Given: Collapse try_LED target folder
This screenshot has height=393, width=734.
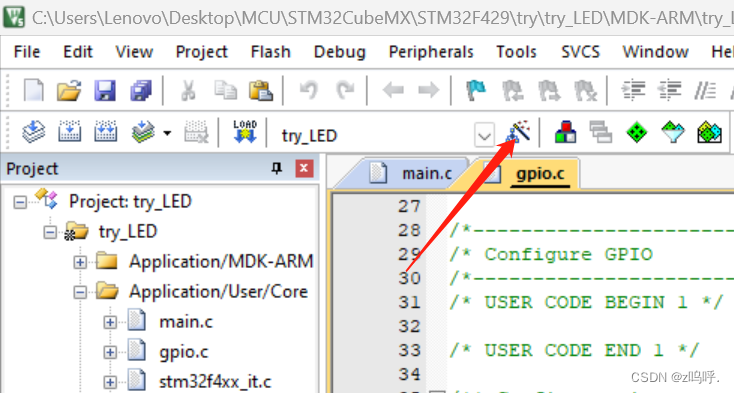Looking at the screenshot, I should click(50, 232).
